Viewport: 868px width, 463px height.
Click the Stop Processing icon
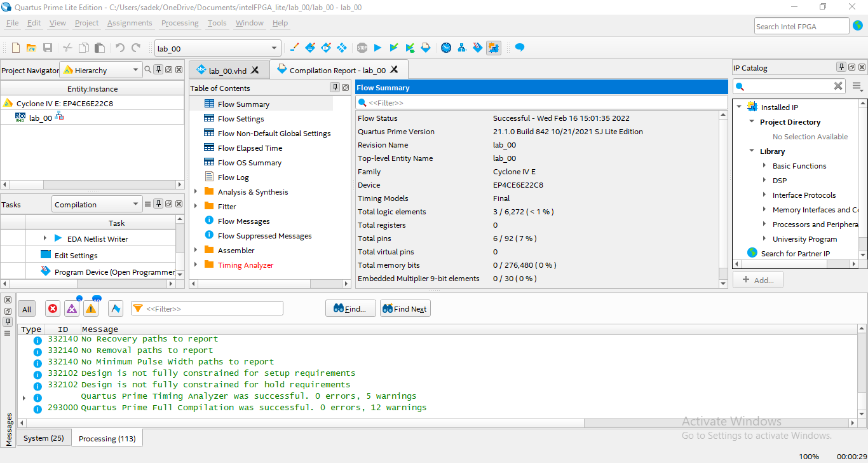click(x=362, y=48)
